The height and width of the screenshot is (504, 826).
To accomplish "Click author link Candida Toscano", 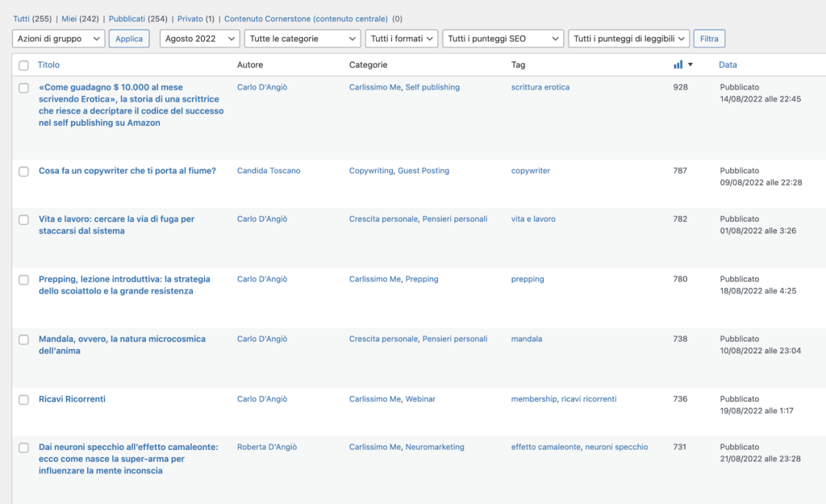I will (x=268, y=171).
